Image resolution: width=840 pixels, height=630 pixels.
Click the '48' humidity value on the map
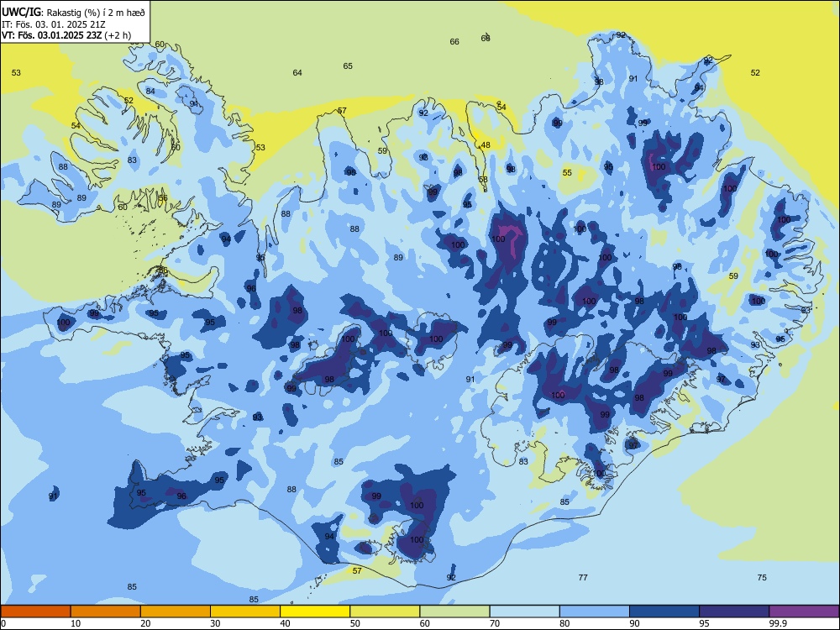tap(486, 145)
